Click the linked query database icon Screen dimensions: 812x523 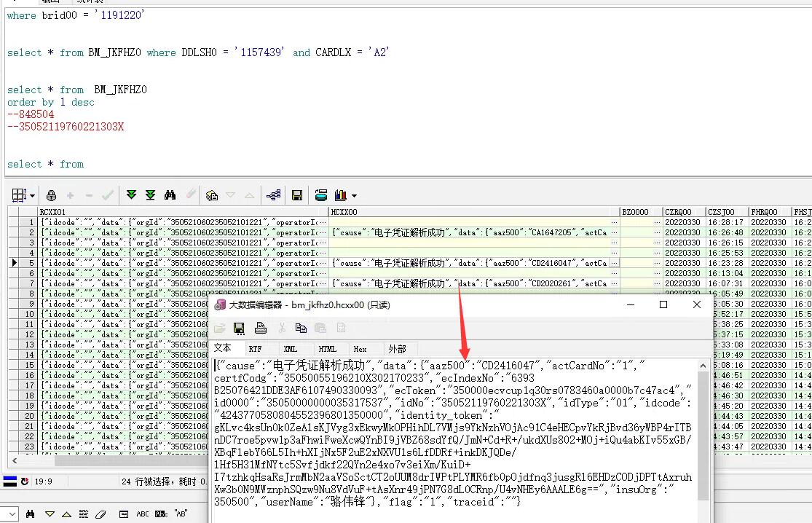(x=321, y=195)
